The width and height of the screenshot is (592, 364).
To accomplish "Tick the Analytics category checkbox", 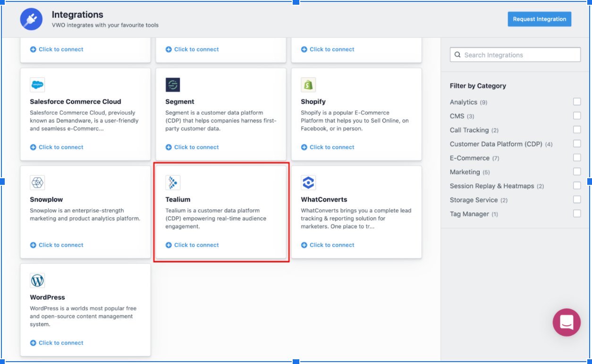I will pos(577,102).
